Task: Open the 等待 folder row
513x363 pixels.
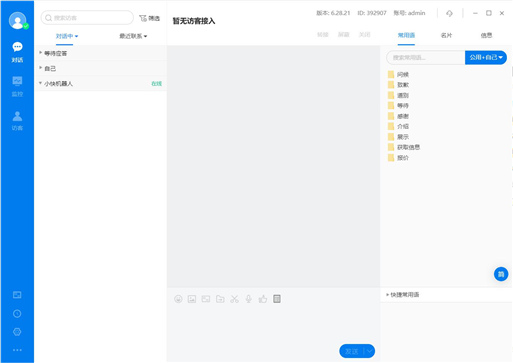Action: 398,105
